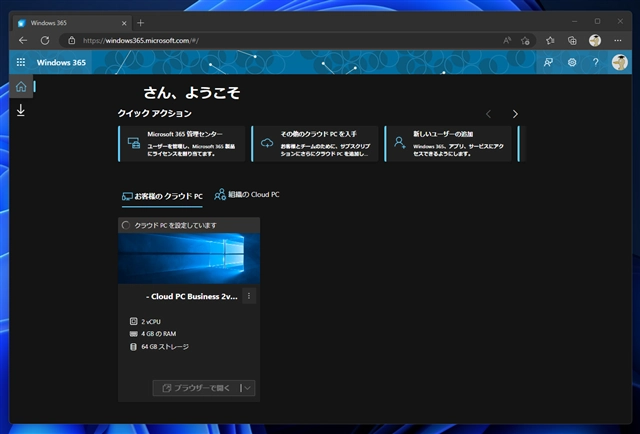Screen dimensions: 640x434
Task: Click the Cloud PC Business 2v... name
Action: [192, 297]
